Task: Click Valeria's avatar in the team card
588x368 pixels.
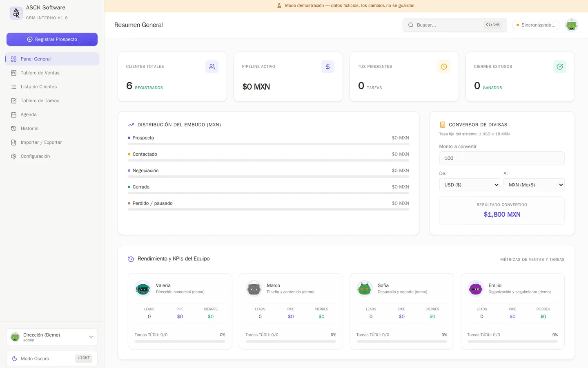Action: click(x=143, y=288)
